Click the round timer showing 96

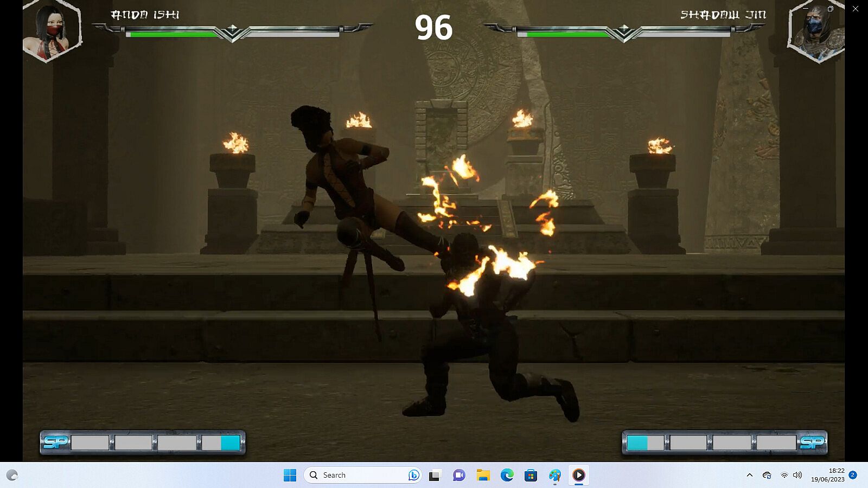(433, 28)
